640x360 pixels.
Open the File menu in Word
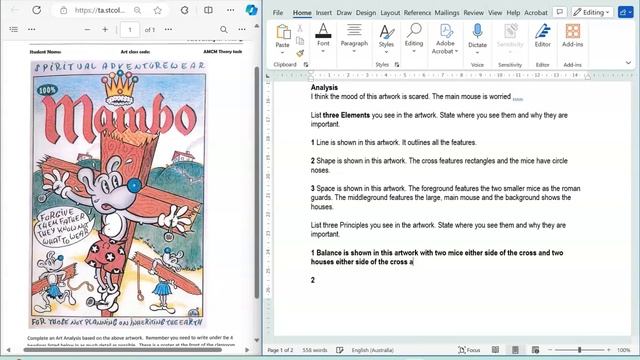pyautogui.click(x=278, y=13)
